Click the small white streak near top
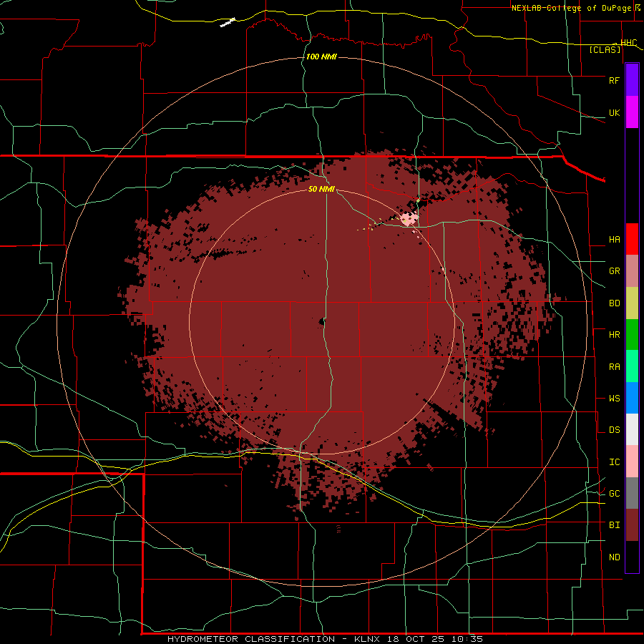 228,23
